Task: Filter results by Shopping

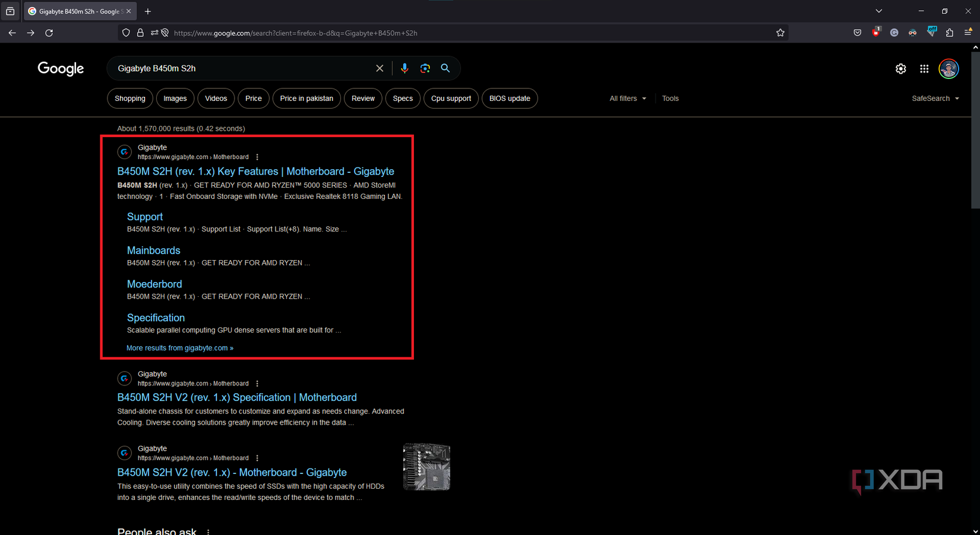Action: (x=130, y=99)
